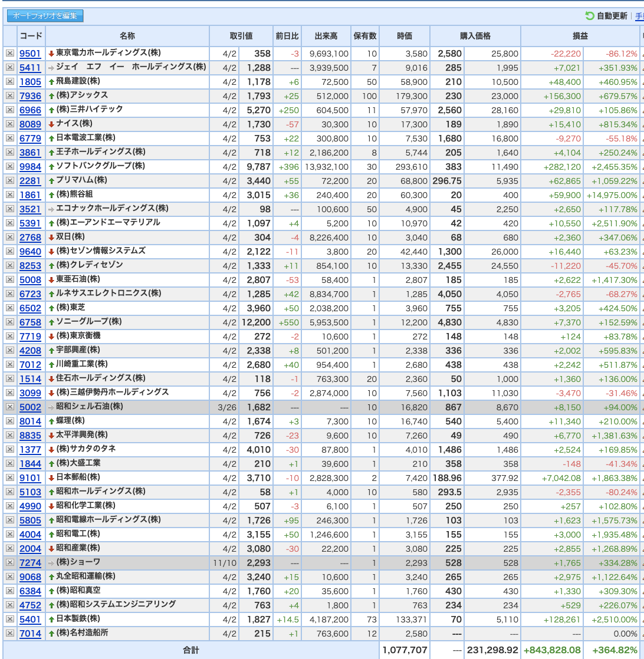The width and height of the screenshot is (644, 659).
Task: Open the 7936 アシックス code link
Action: coord(30,96)
